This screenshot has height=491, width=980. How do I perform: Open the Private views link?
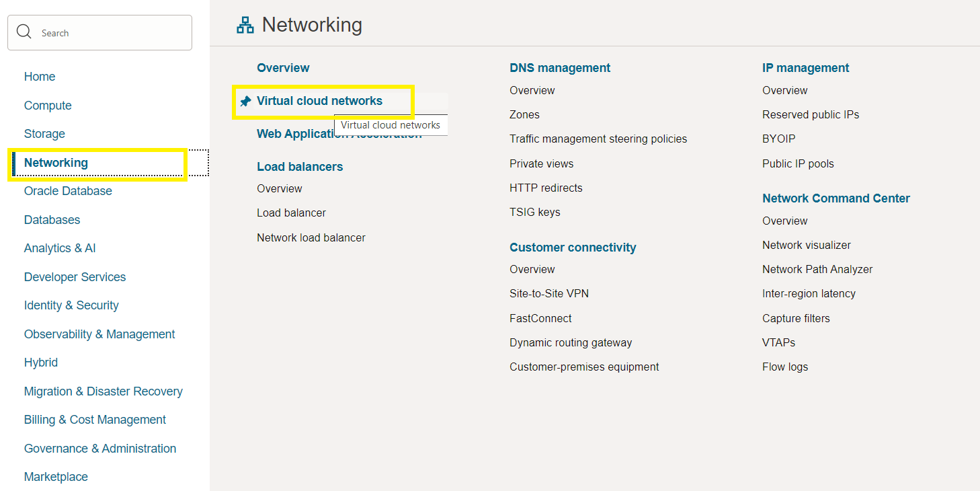(542, 163)
